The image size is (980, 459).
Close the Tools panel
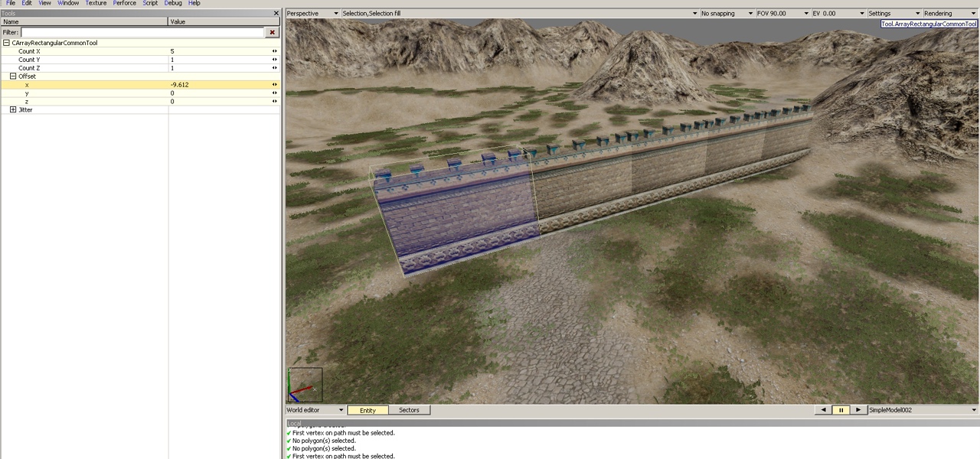276,13
